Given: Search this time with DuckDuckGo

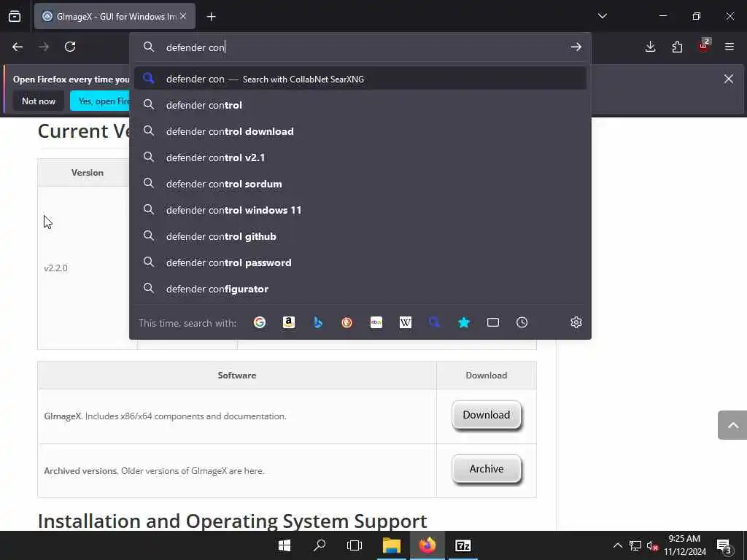Looking at the screenshot, I should [347, 322].
